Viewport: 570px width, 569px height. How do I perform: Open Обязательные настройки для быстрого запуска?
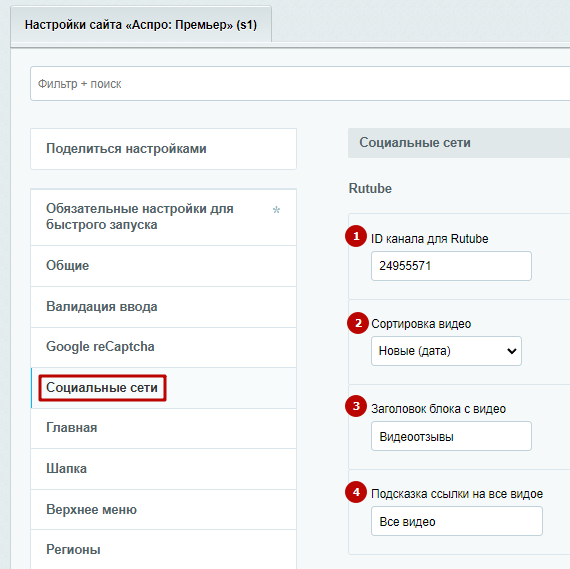point(164,217)
